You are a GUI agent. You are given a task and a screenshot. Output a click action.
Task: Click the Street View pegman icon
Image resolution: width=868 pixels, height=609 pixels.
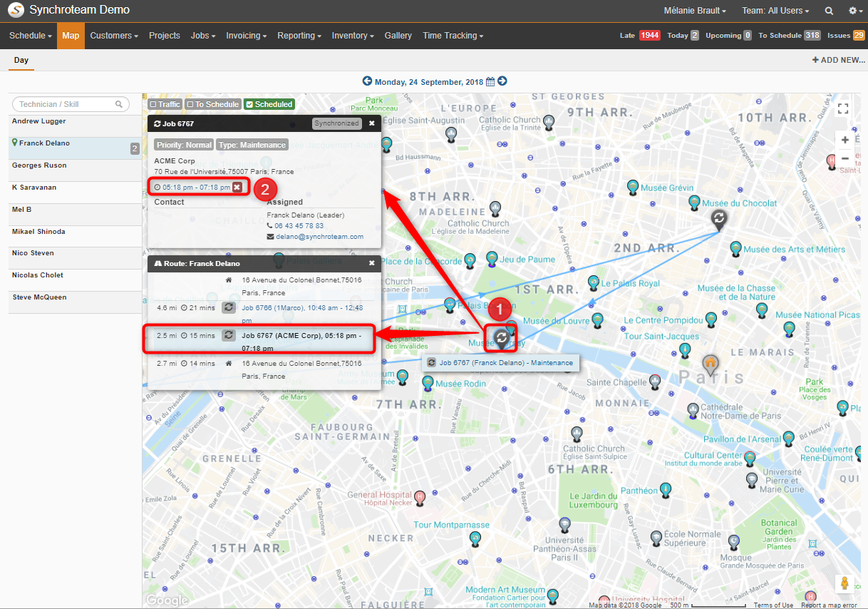click(x=844, y=583)
